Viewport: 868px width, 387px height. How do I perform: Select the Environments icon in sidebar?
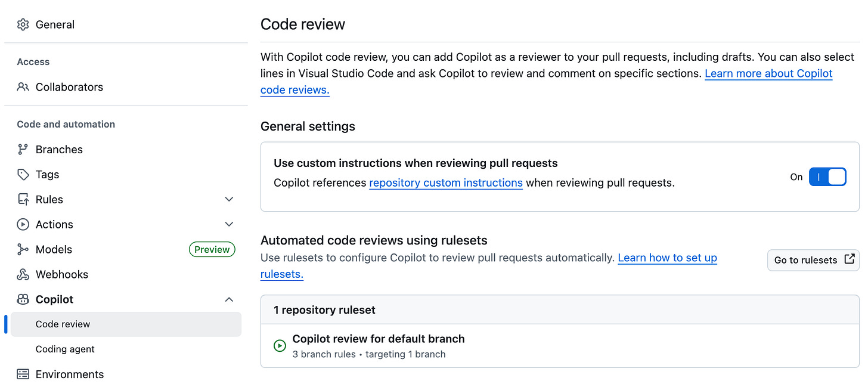pos(23,374)
